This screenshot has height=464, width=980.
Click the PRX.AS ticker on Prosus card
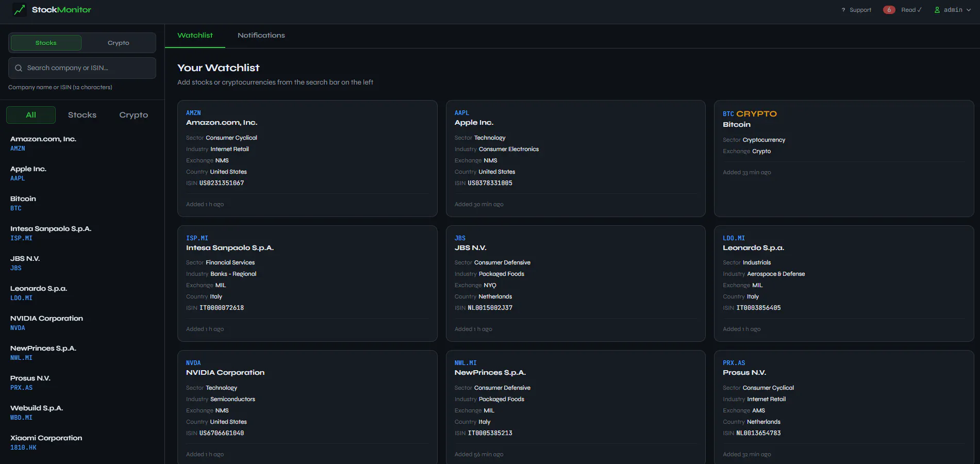[x=734, y=363]
